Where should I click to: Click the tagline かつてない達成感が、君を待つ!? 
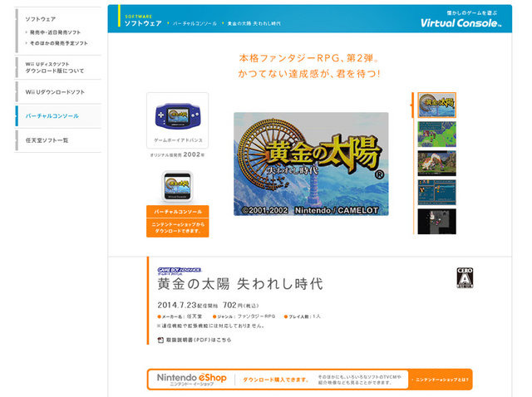coord(309,74)
